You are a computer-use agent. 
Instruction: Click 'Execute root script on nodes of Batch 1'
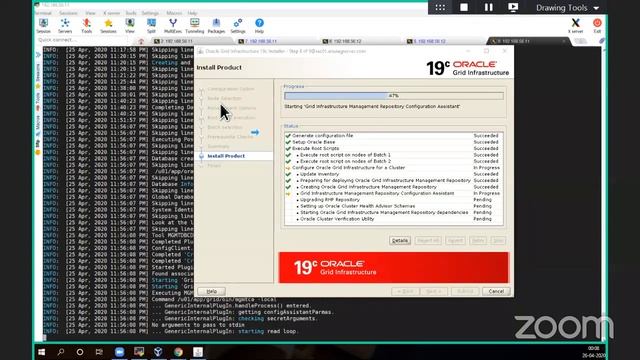pyautogui.click(x=394, y=155)
